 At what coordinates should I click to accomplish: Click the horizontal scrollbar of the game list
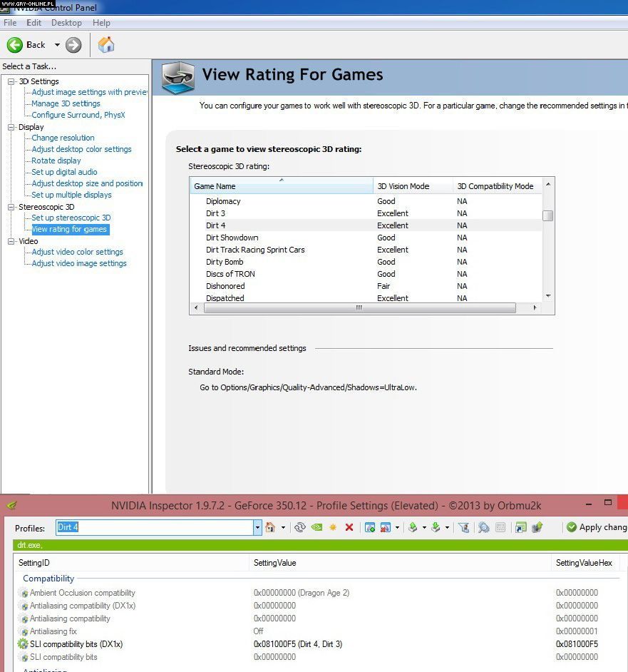(359, 308)
